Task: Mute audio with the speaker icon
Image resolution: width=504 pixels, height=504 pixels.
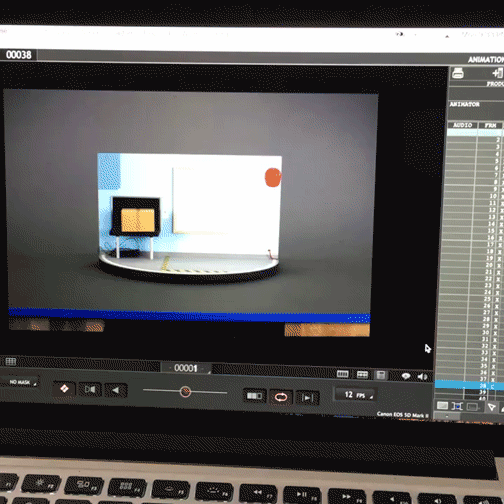Action: (x=422, y=377)
